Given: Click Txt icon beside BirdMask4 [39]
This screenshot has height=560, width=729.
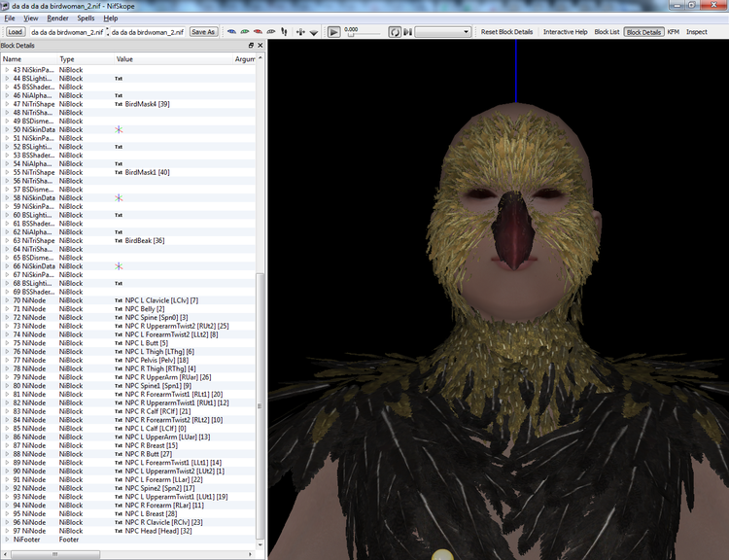Looking at the screenshot, I should point(119,104).
